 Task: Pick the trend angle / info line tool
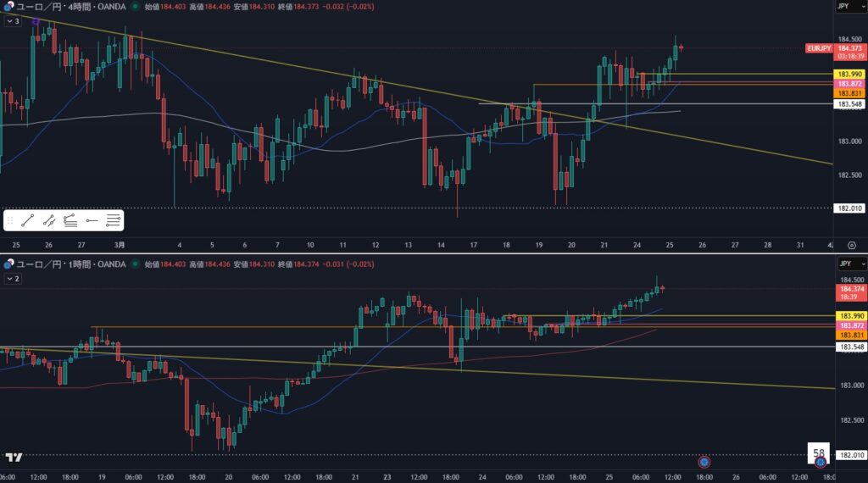click(x=70, y=220)
